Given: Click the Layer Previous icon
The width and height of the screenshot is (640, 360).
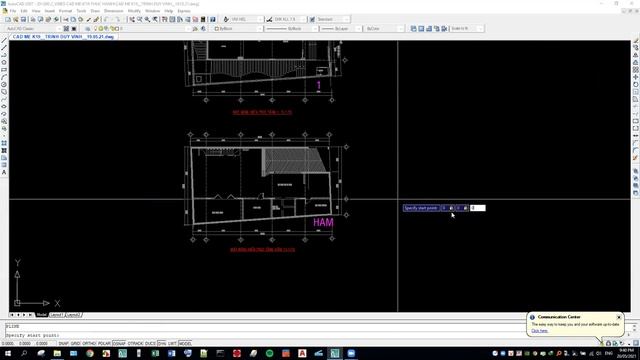Looking at the screenshot, I should pos(203,29).
